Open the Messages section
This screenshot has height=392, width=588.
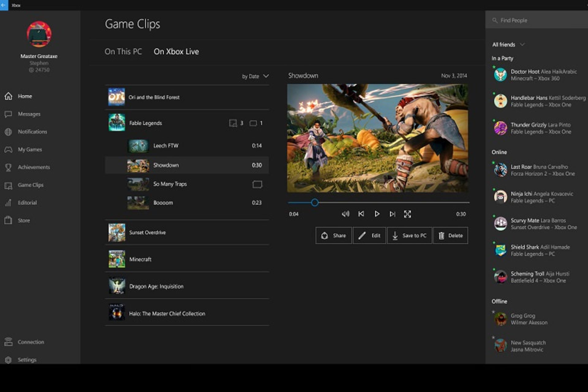point(23,114)
